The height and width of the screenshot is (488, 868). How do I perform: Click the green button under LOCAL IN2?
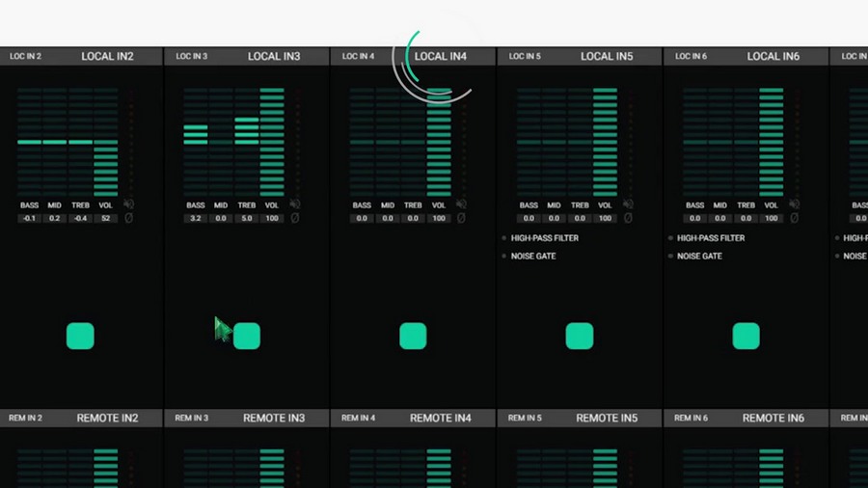(x=80, y=337)
